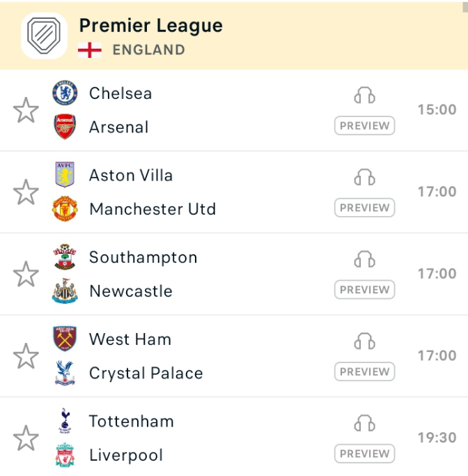View the Tottenham vs Liverpool preview
Image resolution: width=468 pixels, height=476 pixels.
coord(364,454)
